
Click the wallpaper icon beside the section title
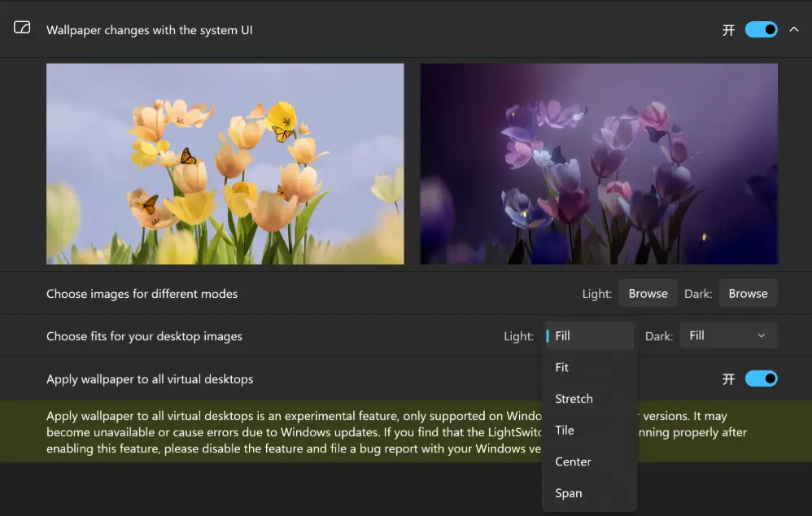click(x=22, y=28)
